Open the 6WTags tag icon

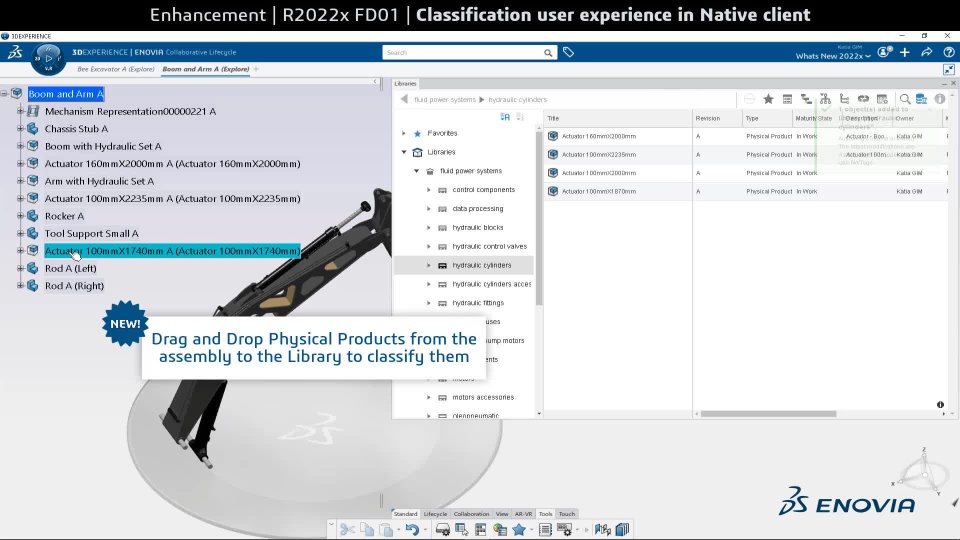(568, 53)
